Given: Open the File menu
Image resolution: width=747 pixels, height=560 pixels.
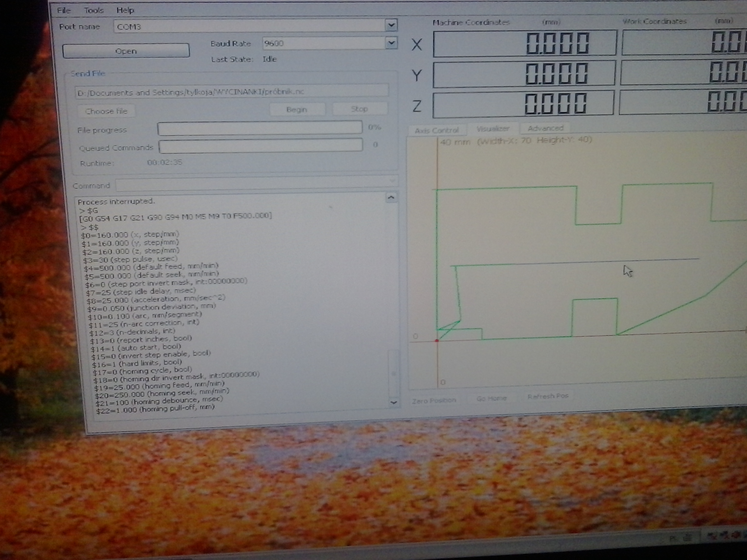Looking at the screenshot, I should click(x=64, y=10).
